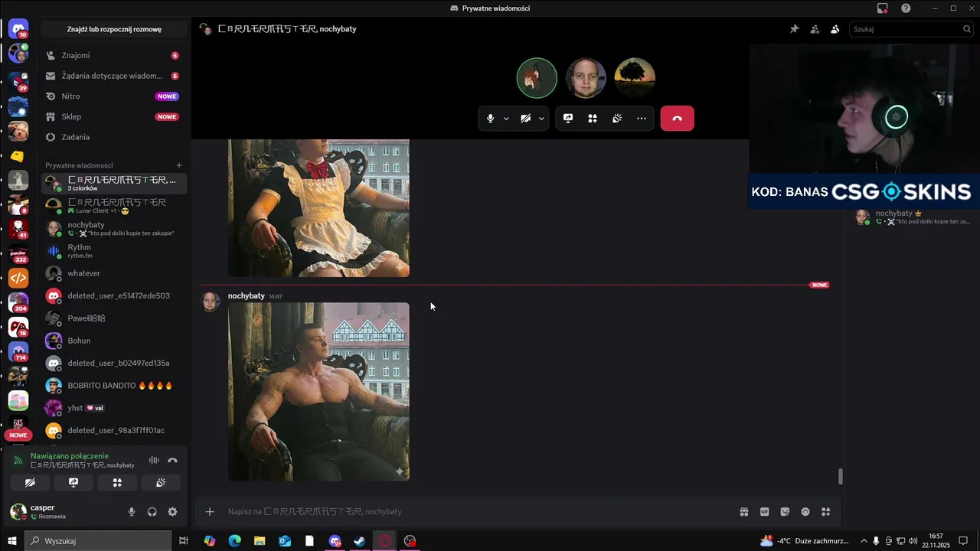Viewport: 980px width, 551px height.
Task: Open sticker picker
Action: [x=785, y=512]
